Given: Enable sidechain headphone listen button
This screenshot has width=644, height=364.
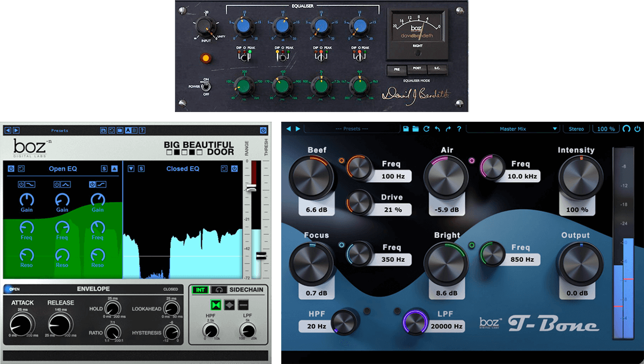Looking at the screenshot, I should coord(218,289).
